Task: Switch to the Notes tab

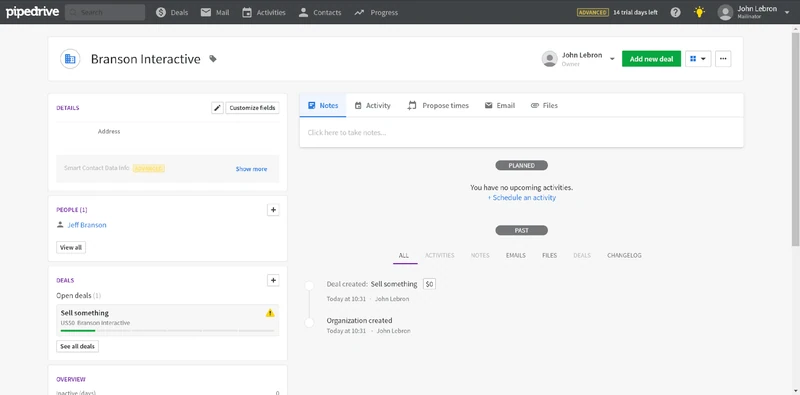Action: (323, 106)
